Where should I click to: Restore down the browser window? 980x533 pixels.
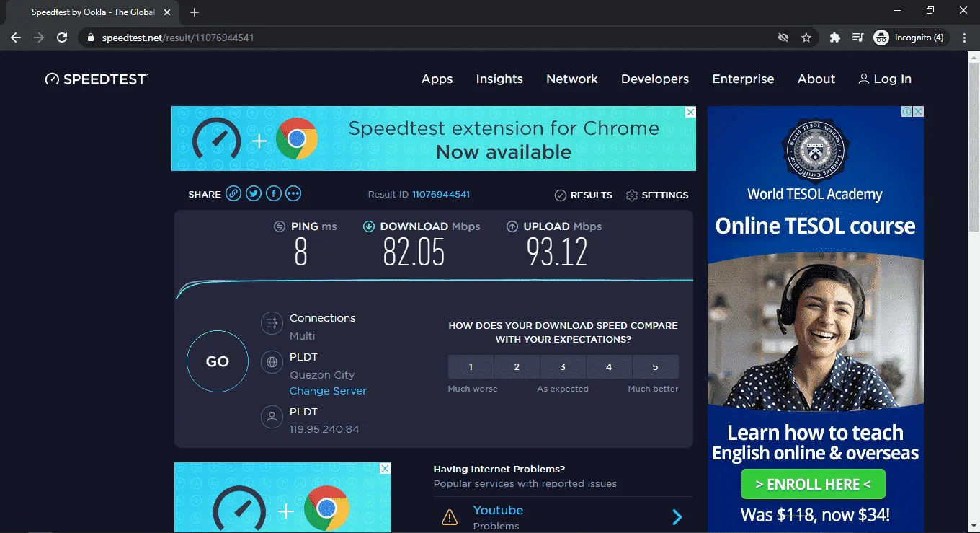click(x=930, y=11)
